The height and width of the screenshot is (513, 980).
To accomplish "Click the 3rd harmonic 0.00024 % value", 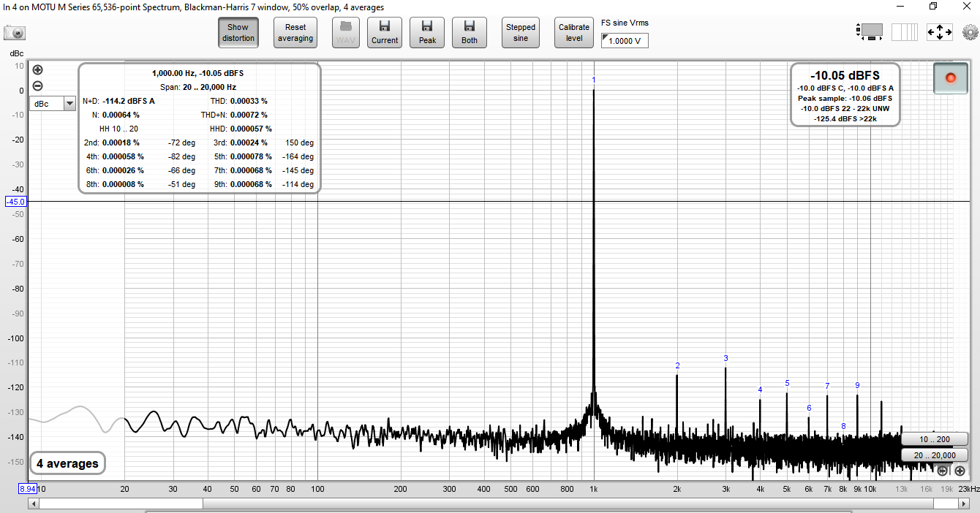I will (249, 142).
